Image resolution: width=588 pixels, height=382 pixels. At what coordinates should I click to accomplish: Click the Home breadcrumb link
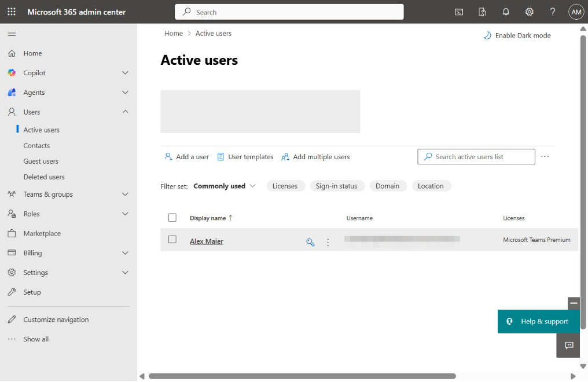[x=174, y=34]
